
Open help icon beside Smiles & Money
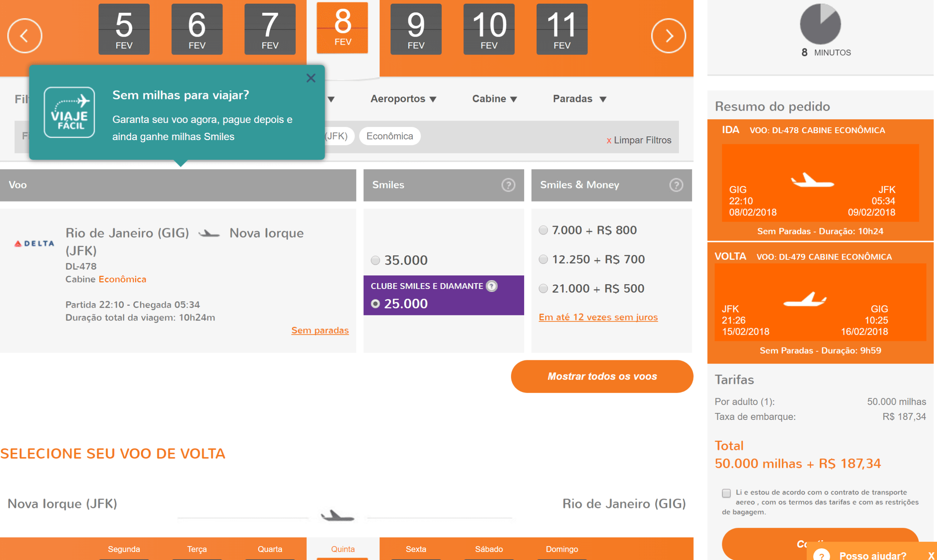(676, 185)
